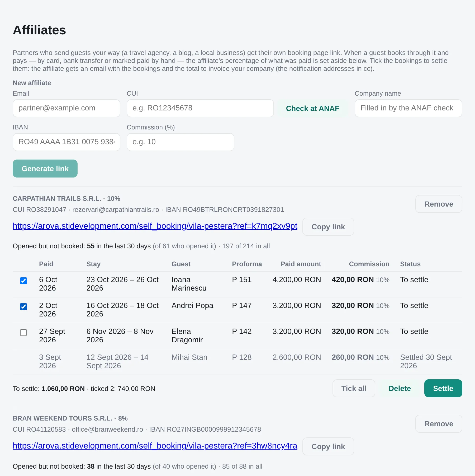Image resolution: width=475 pixels, height=476 pixels.
Task: Copy link for Carpathian Trails
Action: [328, 227]
